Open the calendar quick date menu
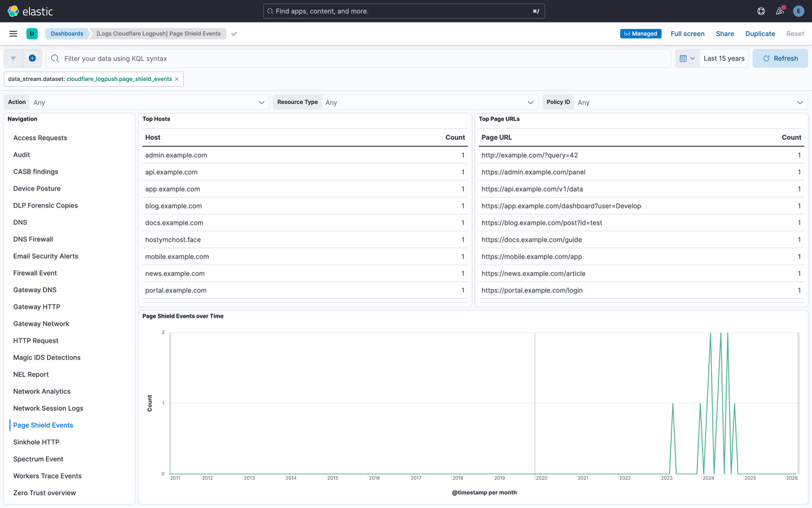The height and width of the screenshot is (508, 812). click(687, 59)
